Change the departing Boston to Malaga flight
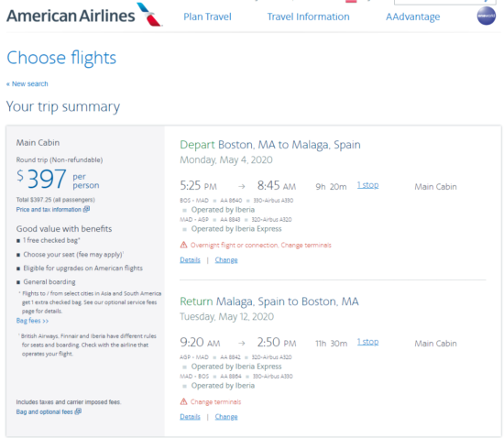 click(226, 259)
